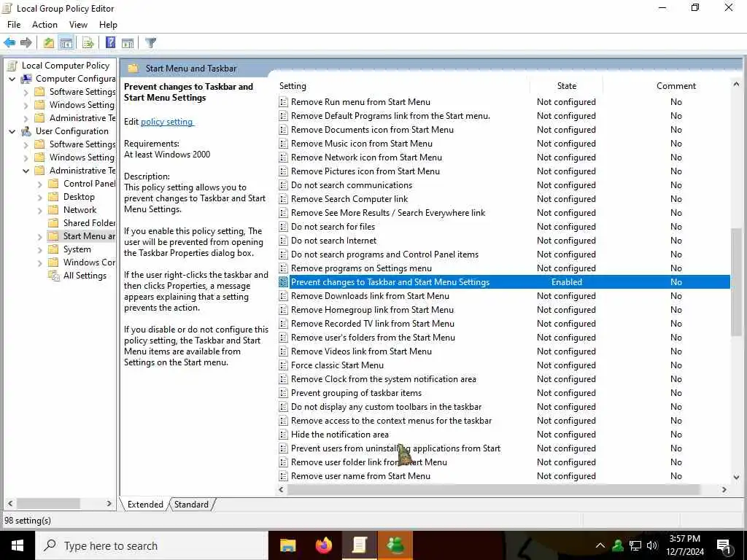The width and height of the screenshot is (747, 560).
Task: Expand the System tree node
Action: point(40,249)
